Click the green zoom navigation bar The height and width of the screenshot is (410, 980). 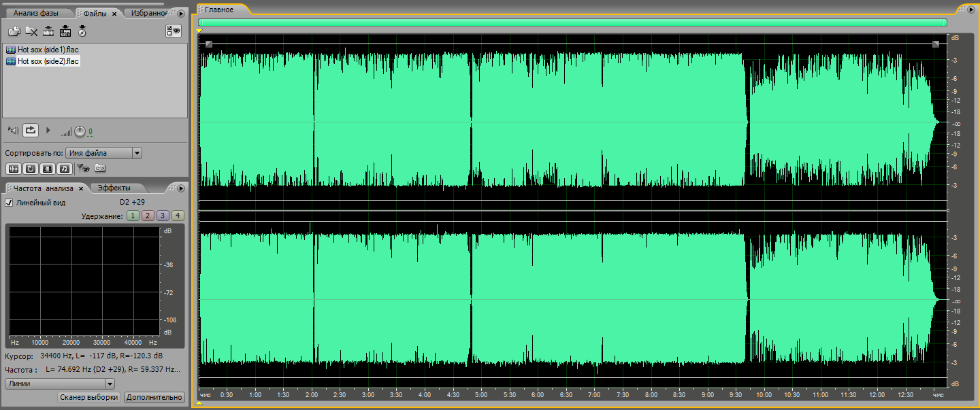[572, 22]
